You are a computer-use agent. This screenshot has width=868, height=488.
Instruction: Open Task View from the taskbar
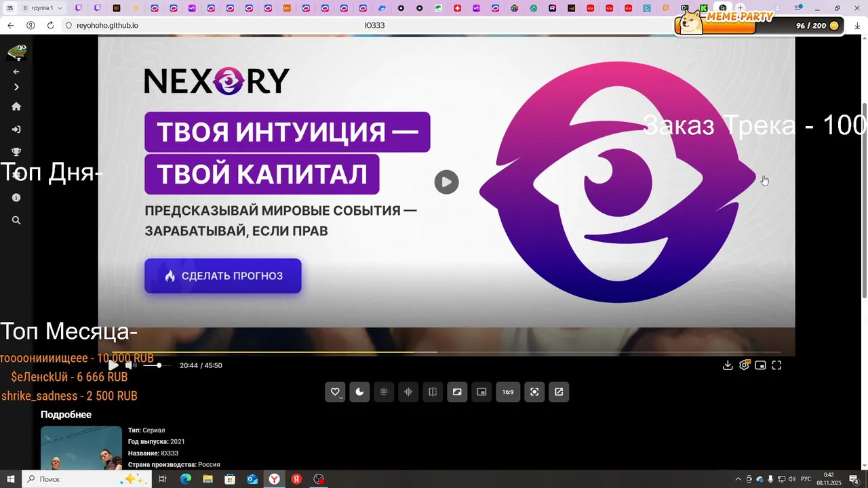click(x=163, y=479)
